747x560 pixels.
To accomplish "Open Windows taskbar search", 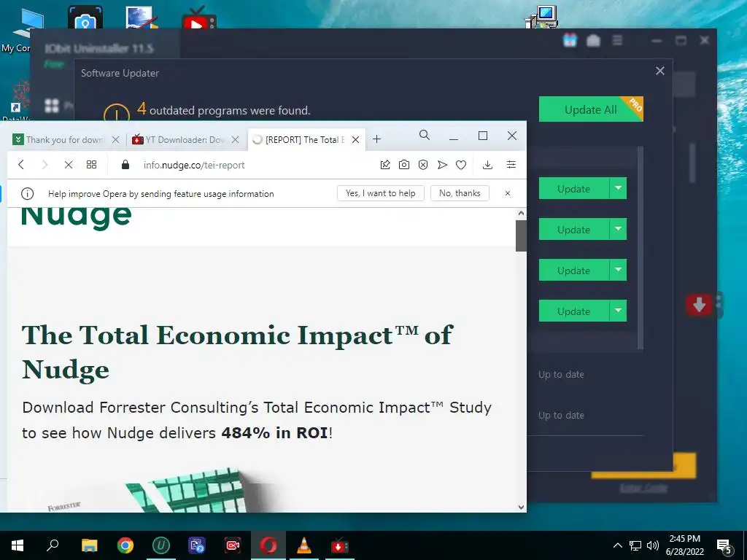I will [53, 545].
